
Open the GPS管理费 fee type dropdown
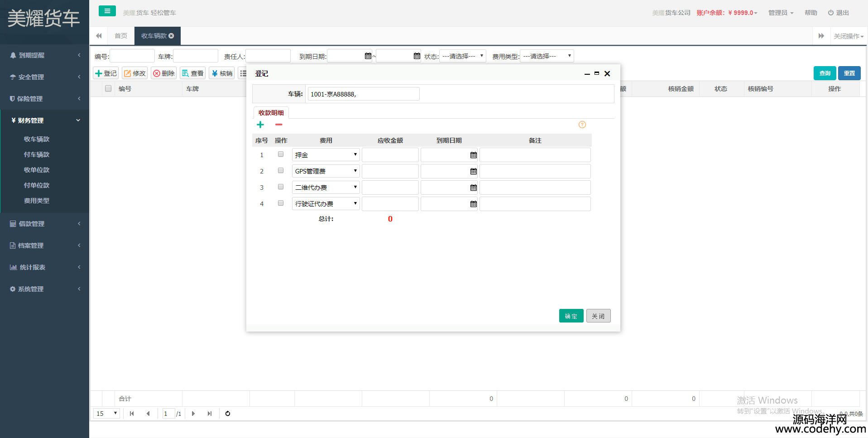click(326, 171)
